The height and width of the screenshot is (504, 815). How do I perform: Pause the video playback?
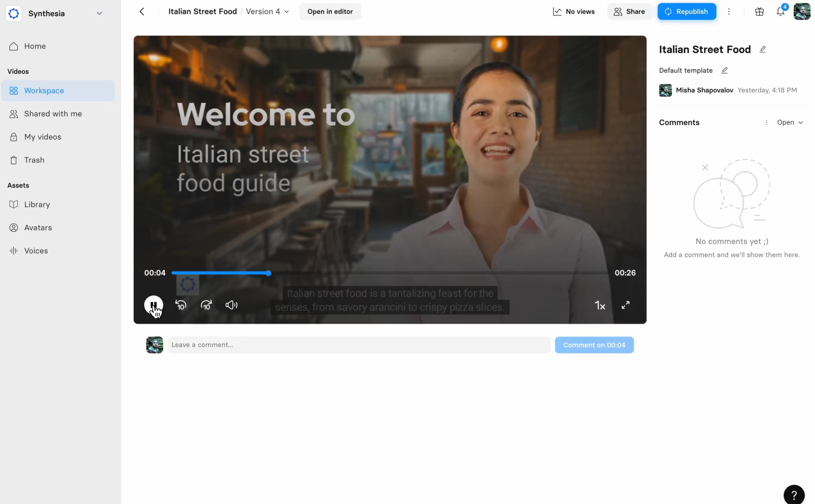click(153, 305)
